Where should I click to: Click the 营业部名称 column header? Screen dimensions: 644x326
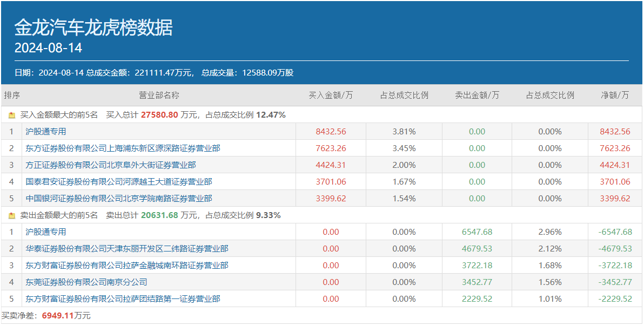159,96
